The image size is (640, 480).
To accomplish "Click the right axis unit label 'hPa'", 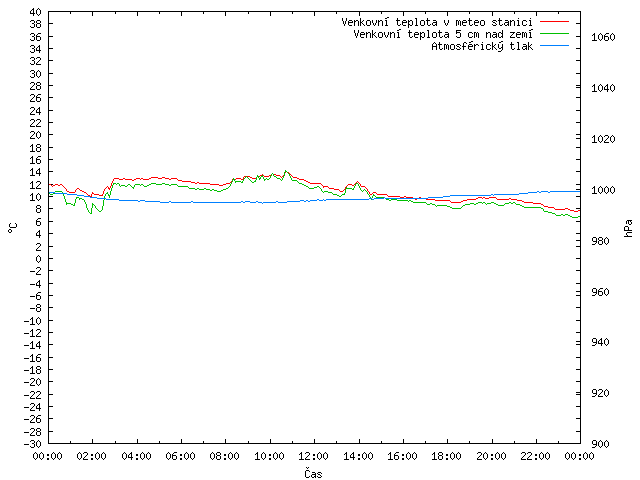I will pyautogui.click(x=628, y=228).
